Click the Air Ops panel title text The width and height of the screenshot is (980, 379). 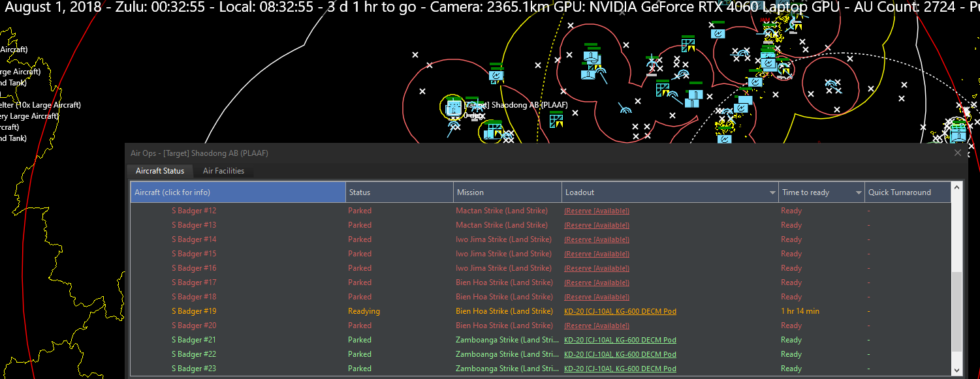pos(199,153)
